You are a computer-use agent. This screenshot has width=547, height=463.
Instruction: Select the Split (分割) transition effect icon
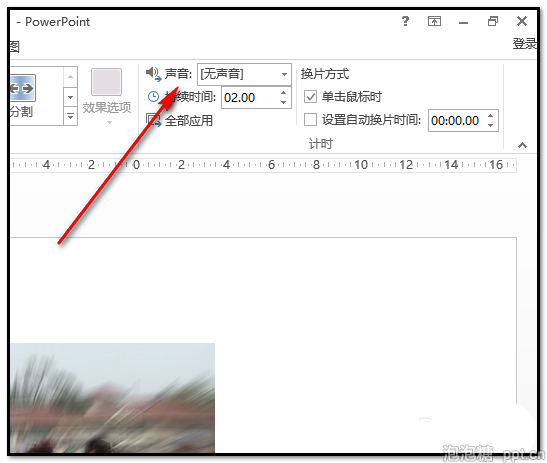[22, 88]
